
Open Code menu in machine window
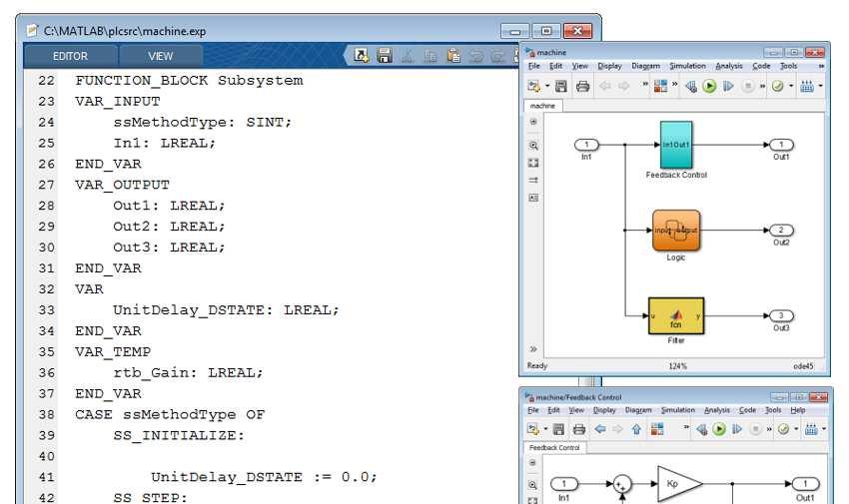pos(761,66)
